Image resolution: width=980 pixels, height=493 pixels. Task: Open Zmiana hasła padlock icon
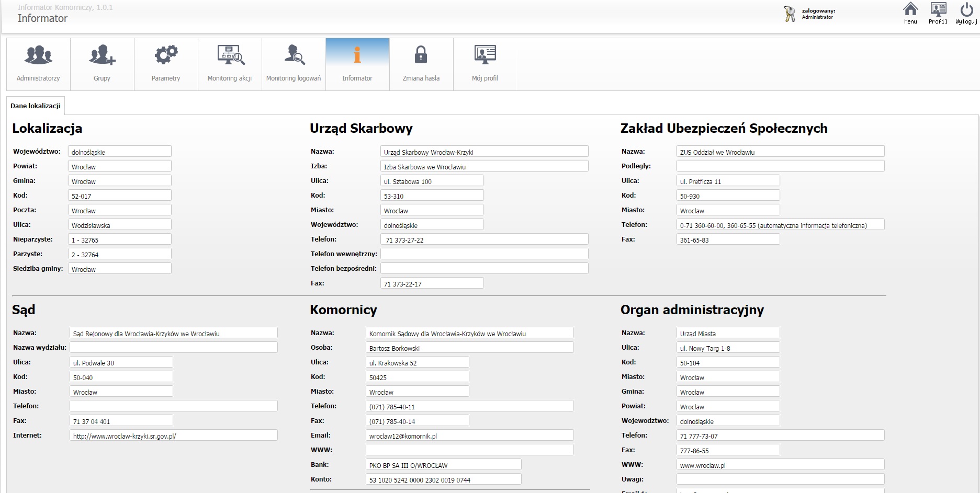(421, 55)
